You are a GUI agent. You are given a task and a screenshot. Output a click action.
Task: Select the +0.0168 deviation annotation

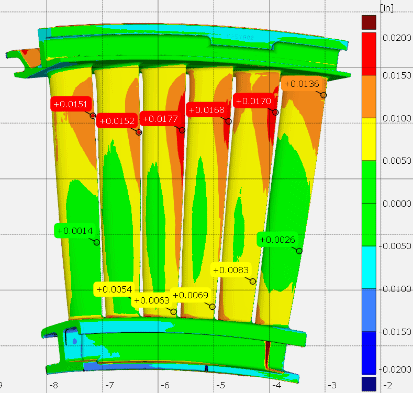(207, 110)
